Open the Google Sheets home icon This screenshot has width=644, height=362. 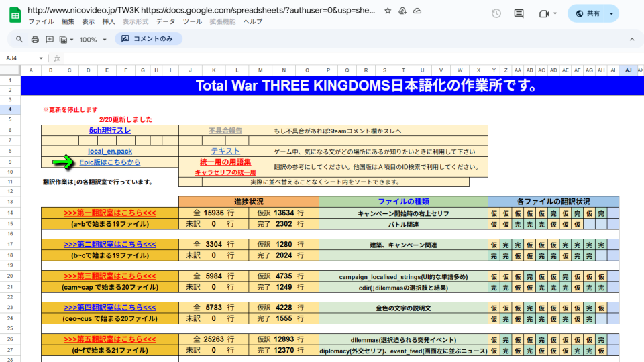[x=15, y=15]
